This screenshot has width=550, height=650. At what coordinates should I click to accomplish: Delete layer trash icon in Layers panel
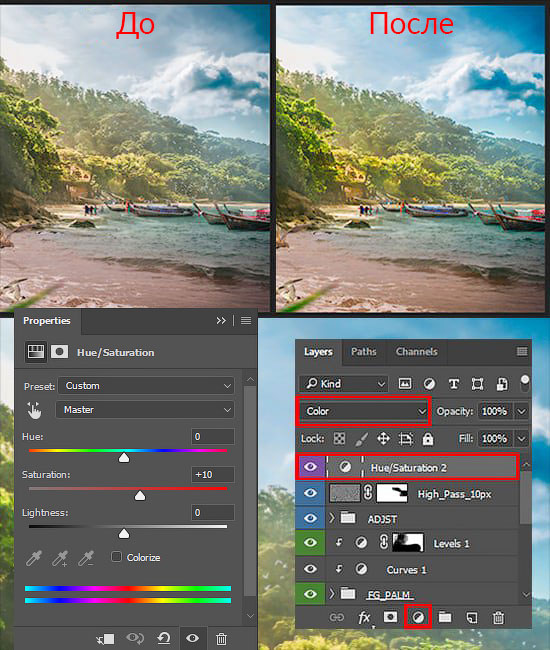pos(498,618)
